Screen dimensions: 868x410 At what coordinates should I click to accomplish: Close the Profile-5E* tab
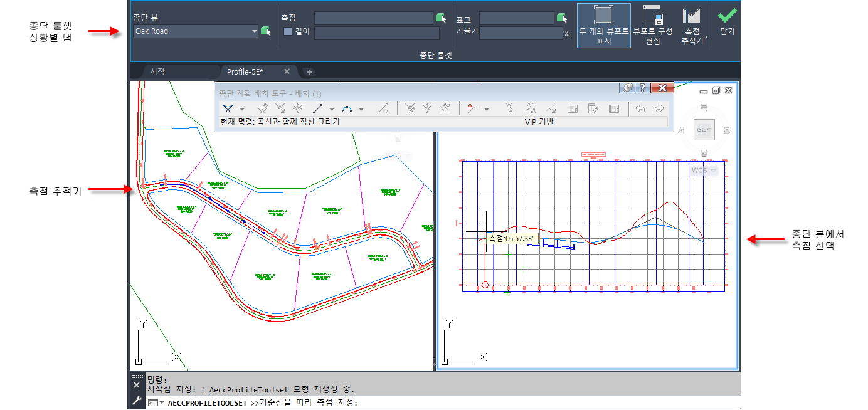tap(287, 71)
